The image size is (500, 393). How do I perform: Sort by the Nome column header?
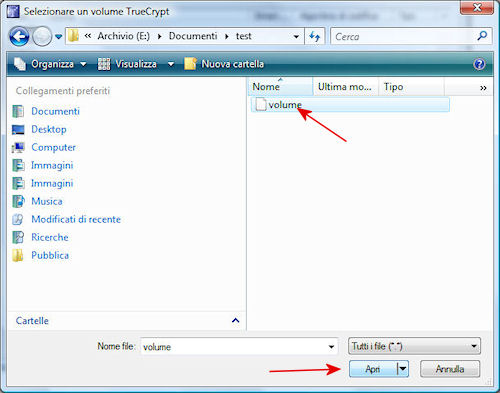(x=280, y=87)
